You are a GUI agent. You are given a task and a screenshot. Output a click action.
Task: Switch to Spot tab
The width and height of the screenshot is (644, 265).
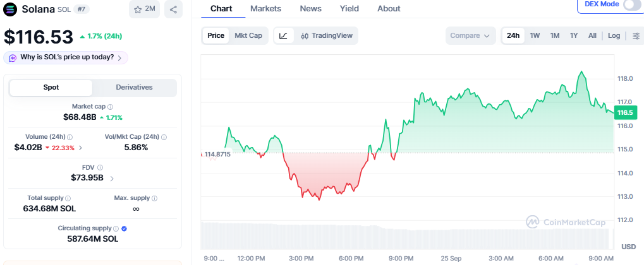point(51,87)
